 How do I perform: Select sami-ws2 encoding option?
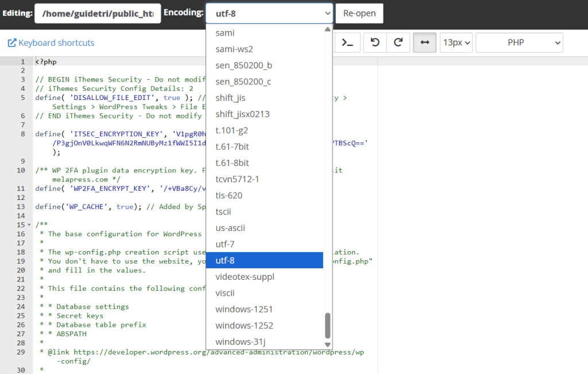coord(264,49)
